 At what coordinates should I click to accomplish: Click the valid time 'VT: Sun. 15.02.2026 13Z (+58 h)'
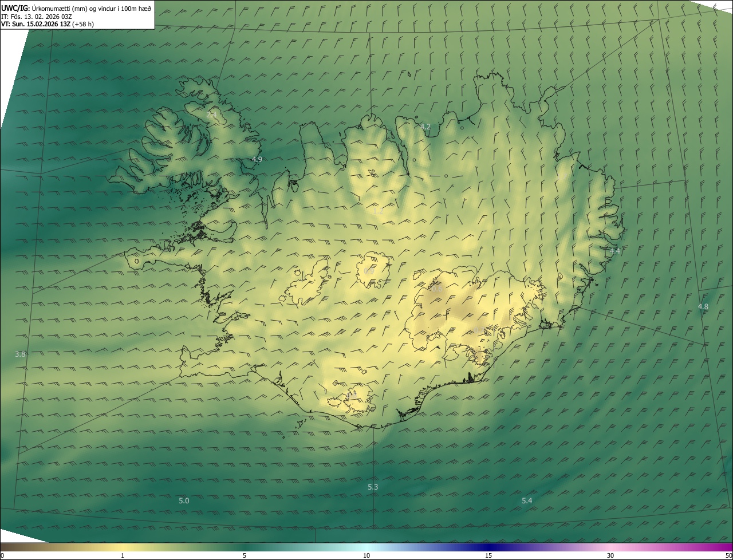tap(48, 24)
